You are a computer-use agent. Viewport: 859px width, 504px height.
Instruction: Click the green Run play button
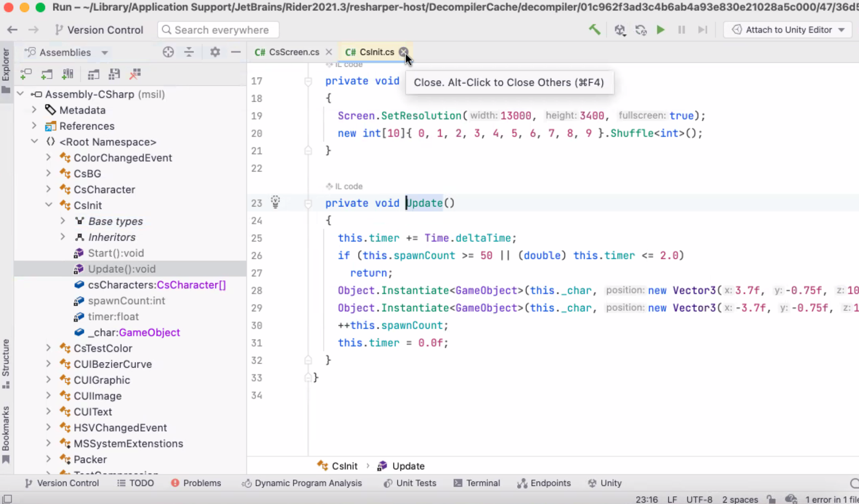[x=661, y=30]
